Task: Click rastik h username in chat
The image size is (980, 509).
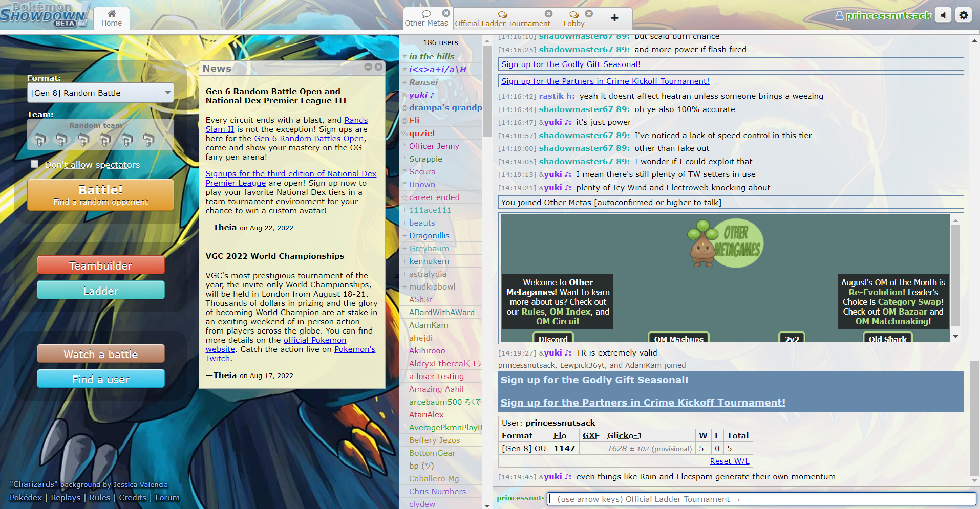Action: (x=557, y=96)
